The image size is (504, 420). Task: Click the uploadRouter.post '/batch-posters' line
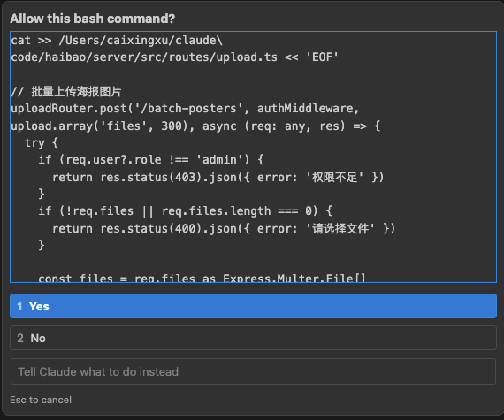(185, 109)
